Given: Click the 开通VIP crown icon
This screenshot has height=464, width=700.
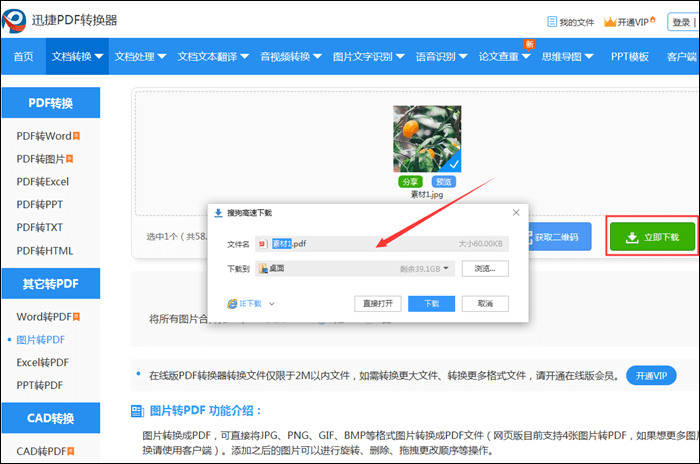Looking at the screenshot, I should click(609, 21).
